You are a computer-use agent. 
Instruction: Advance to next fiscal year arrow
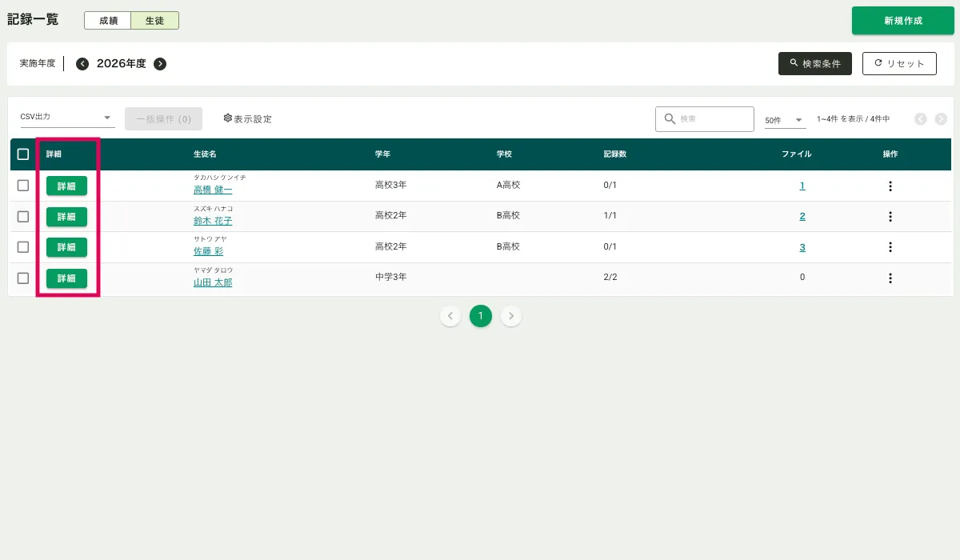(x=160, y=64)
